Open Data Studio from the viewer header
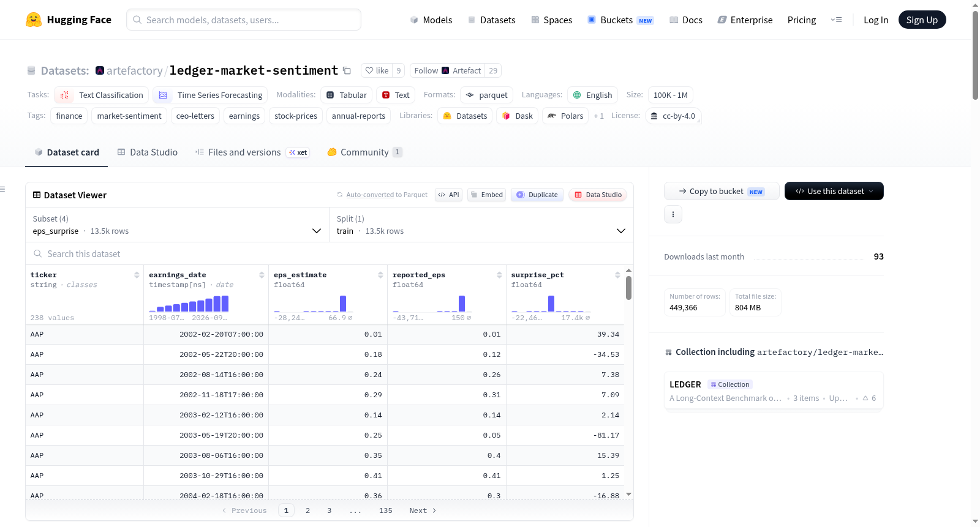The height and width of the screenshot is (527, 980). [598, 195]
